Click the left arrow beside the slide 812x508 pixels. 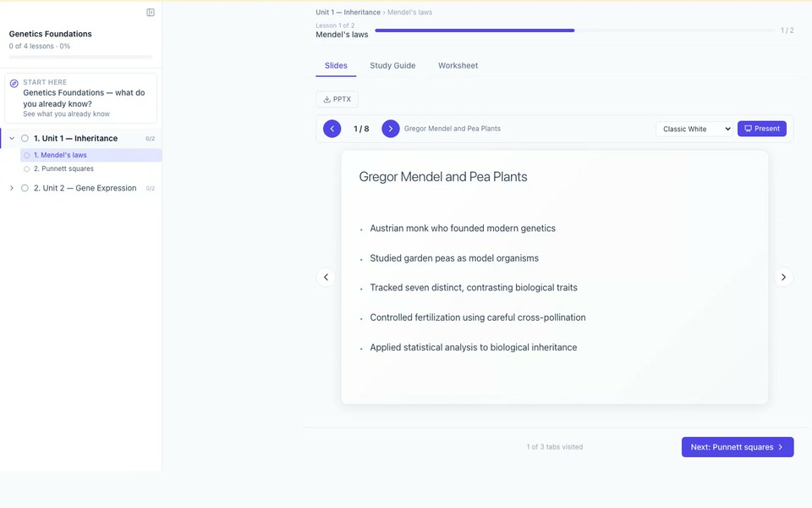326,278
